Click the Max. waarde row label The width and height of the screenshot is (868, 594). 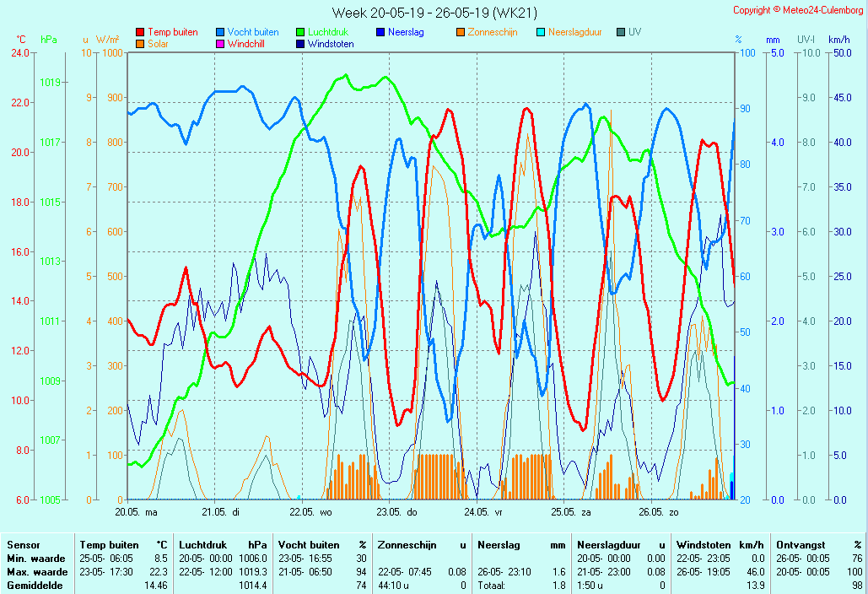tap(37, 572)
